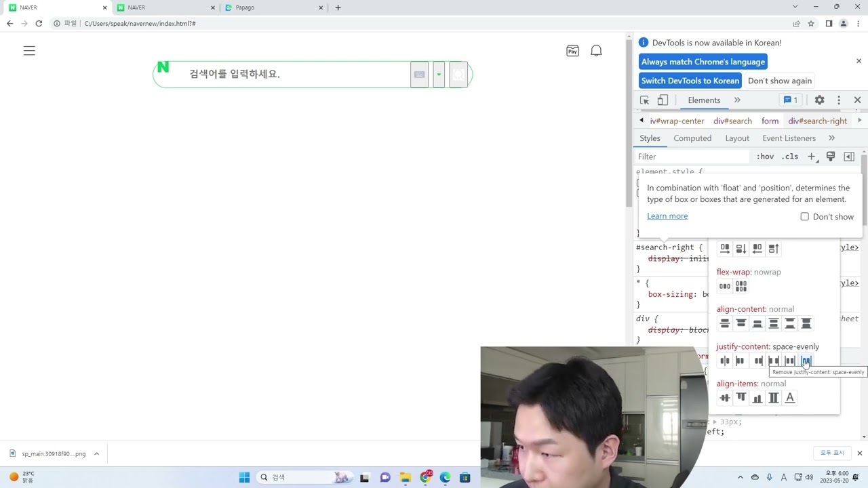Expand the sp_main download item menu

point(96,454)
